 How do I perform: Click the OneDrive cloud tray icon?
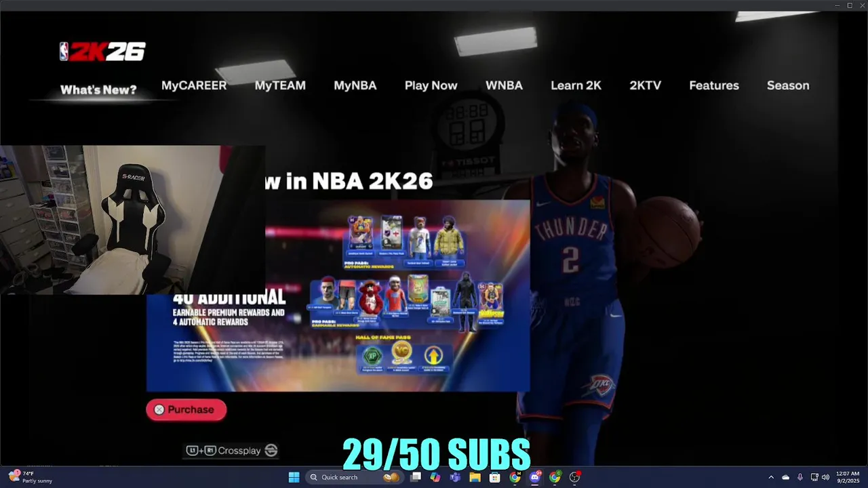[x=786, y=477]
